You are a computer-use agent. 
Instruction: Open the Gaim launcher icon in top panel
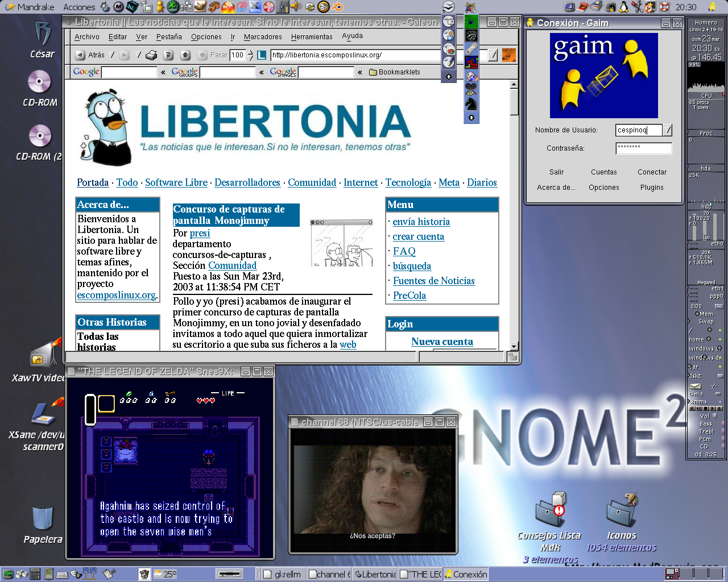(160, 7)
